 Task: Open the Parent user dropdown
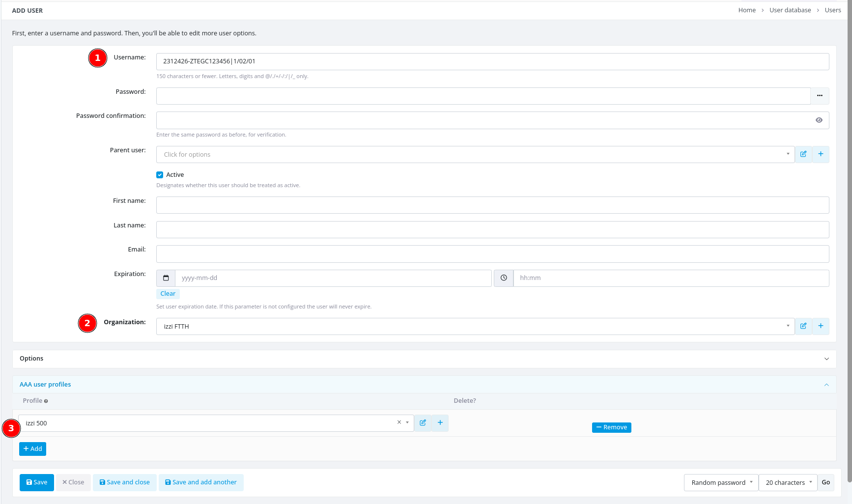point(475,154)
